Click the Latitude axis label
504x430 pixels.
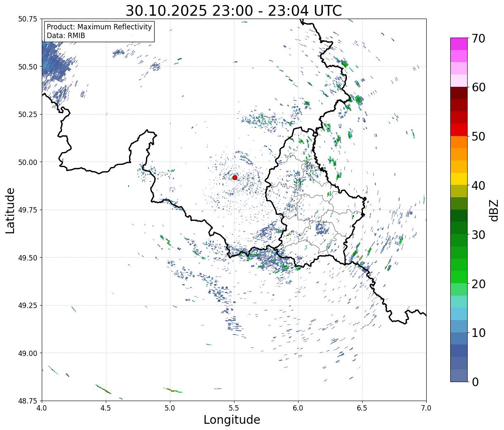10,210
